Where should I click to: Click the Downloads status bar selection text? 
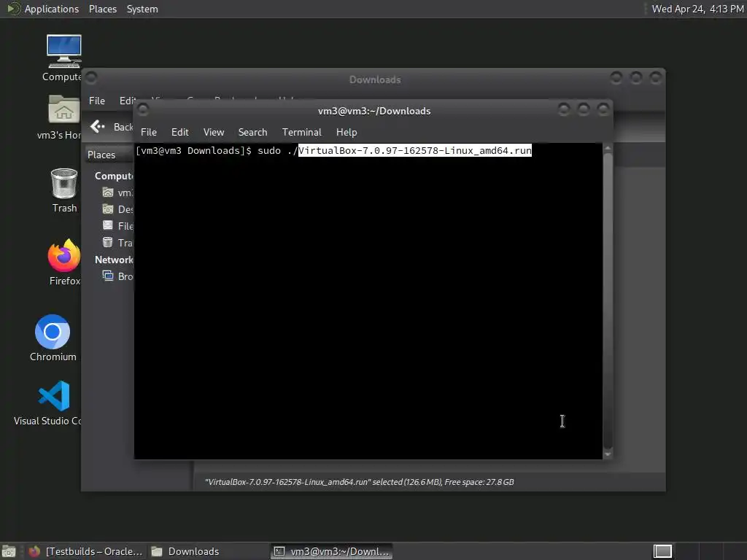[x=359, y=482]
